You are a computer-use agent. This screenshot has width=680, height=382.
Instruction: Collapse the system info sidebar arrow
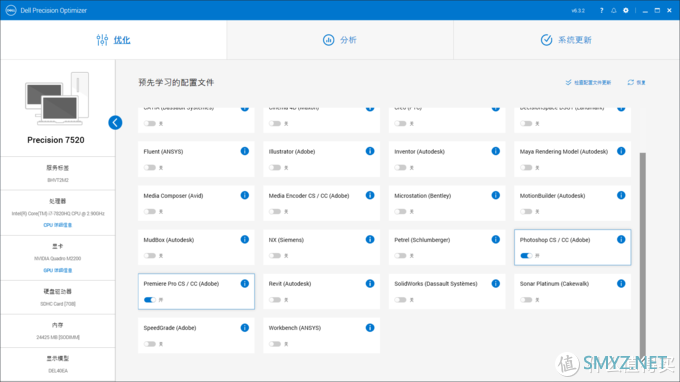[115, 123]
